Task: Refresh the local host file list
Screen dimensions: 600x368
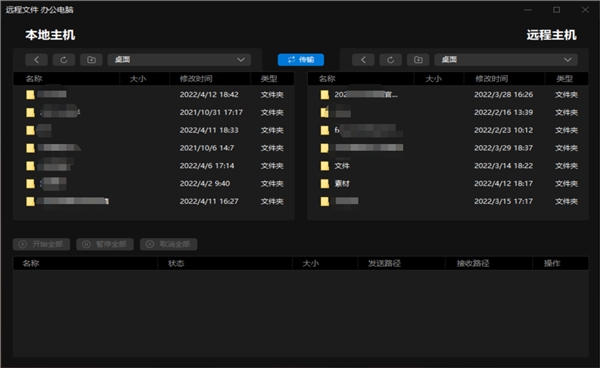Action: point(64,60)
